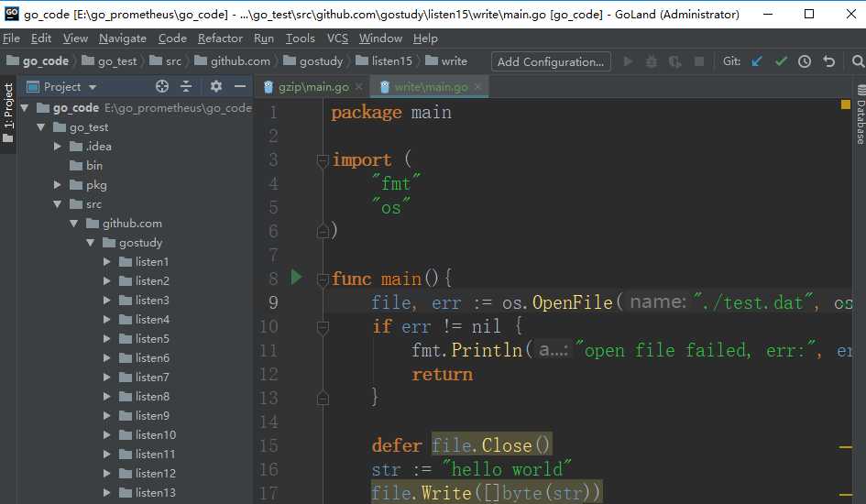The image size is (866, 504).
Task: Click line number 9 in gutter
Action: tap(273, 302)
